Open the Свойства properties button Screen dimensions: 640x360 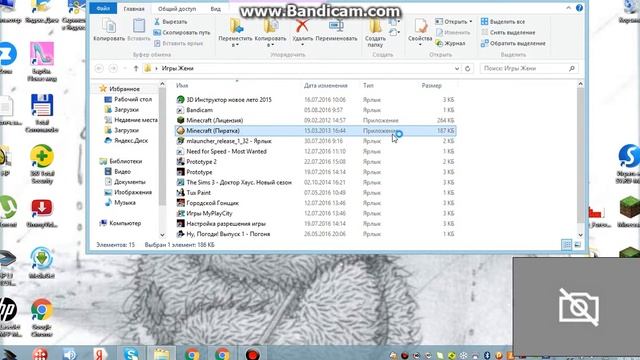[x=420, y=32]
